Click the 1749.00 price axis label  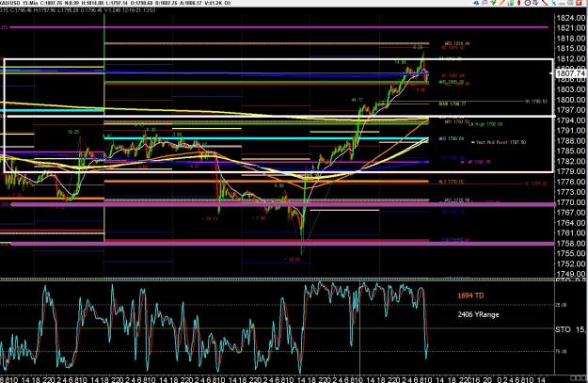click(571, 274)
